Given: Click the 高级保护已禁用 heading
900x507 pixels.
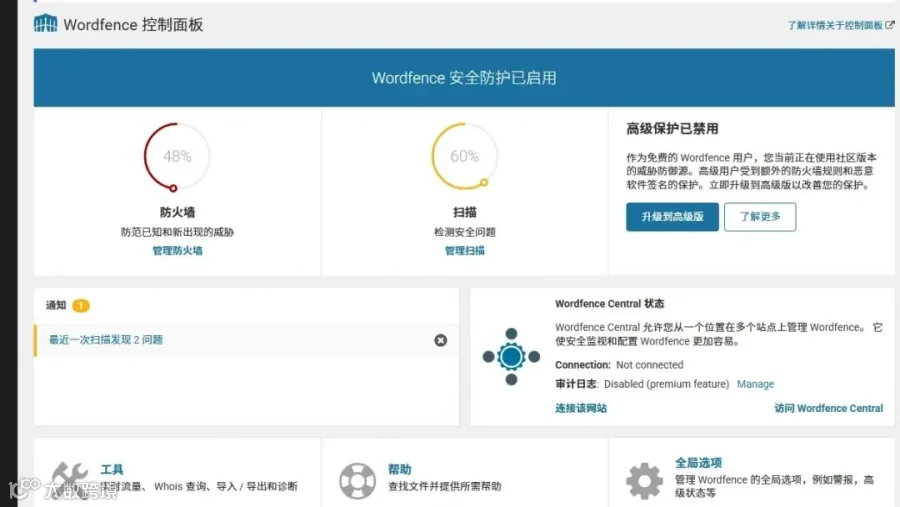Looking at the screenshot, I should coord(672,129).
